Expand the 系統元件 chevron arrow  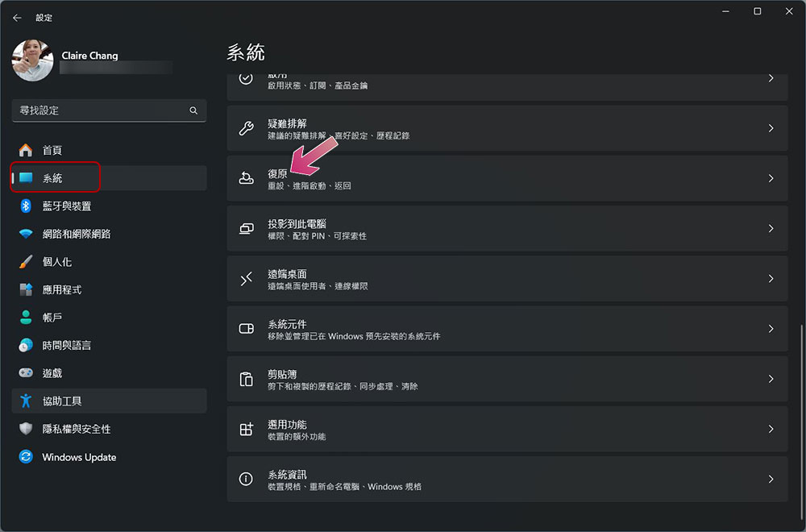point(771,328)
